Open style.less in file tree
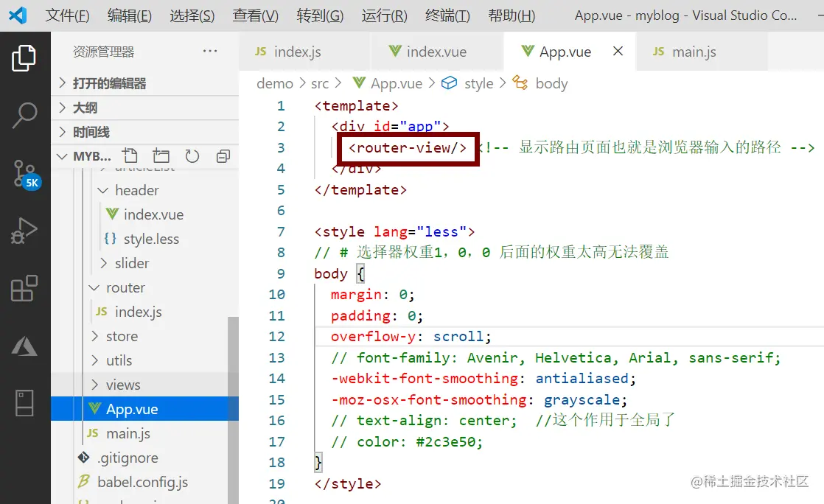Image resolution: width=824 pixels, height=504 pixels. (x=144, y=239)
